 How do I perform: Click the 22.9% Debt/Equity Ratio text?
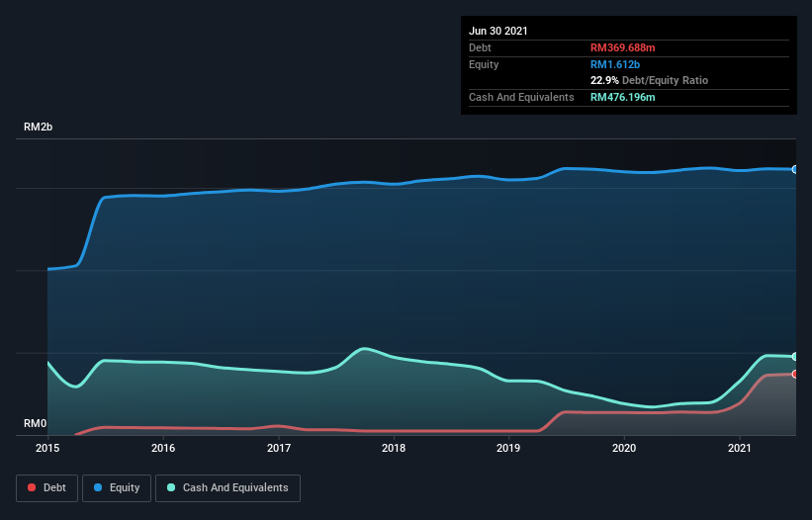tap(650, 80)
